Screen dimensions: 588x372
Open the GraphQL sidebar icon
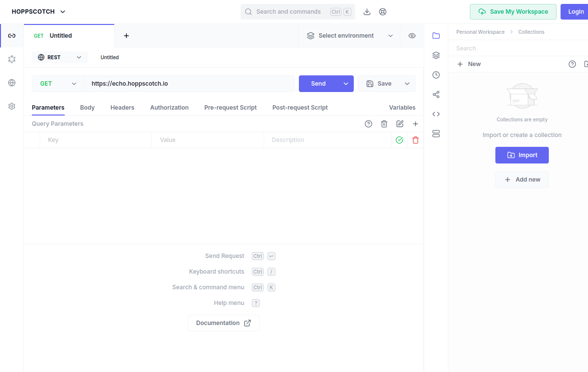coord(12,59)
